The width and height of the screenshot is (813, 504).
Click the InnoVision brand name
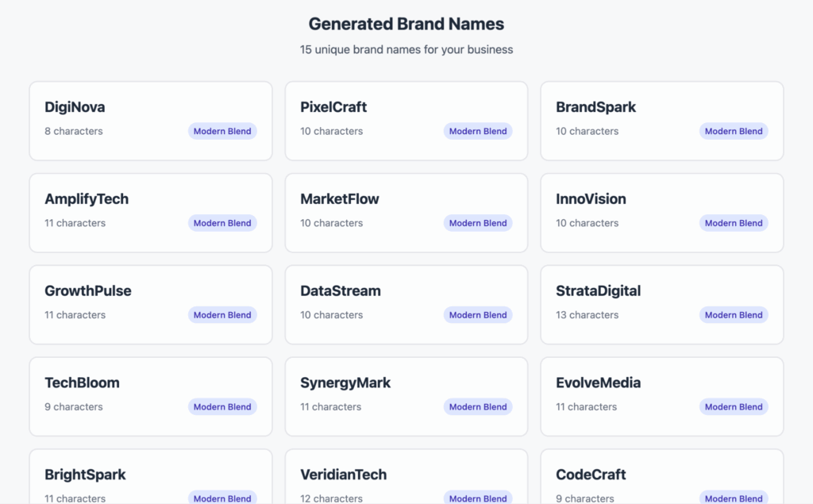[591, 199]
